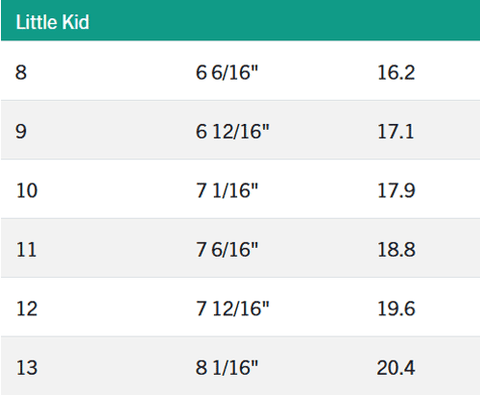Click the 17.9 centimeter value

[x=396, y=191]
